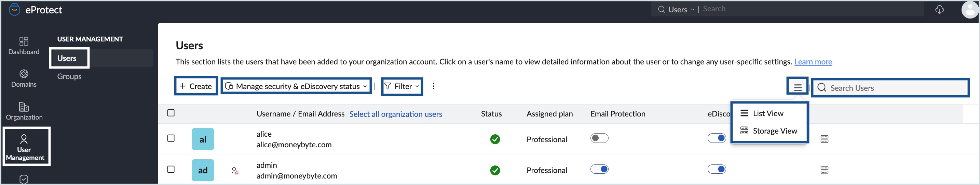
Task: Click the Assigned plan column header
Action: pos(549,114)
